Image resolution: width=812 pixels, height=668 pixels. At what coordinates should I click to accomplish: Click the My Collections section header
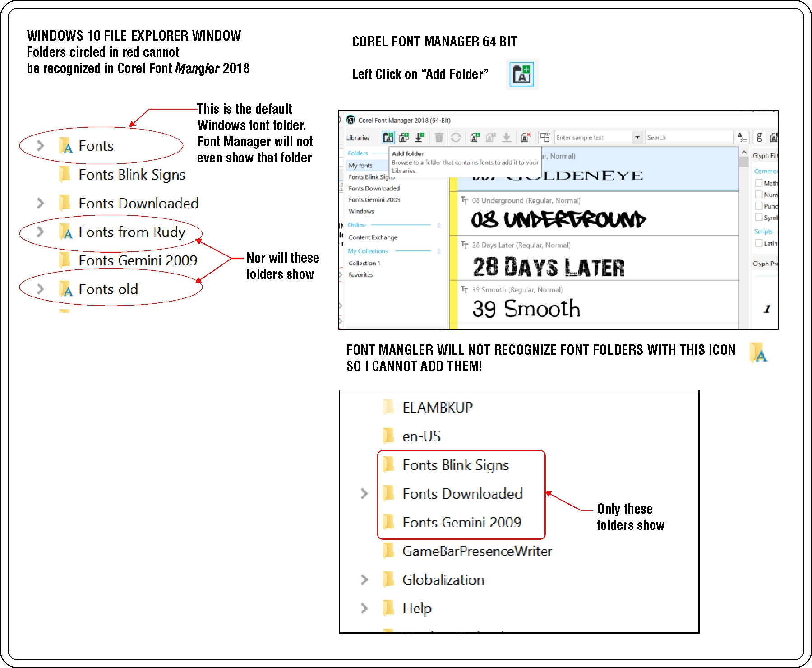[368, 251]
